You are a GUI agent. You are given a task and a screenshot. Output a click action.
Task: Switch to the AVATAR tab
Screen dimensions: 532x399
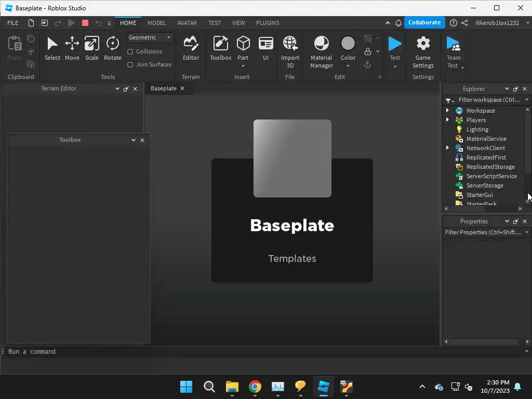[187, 23]
